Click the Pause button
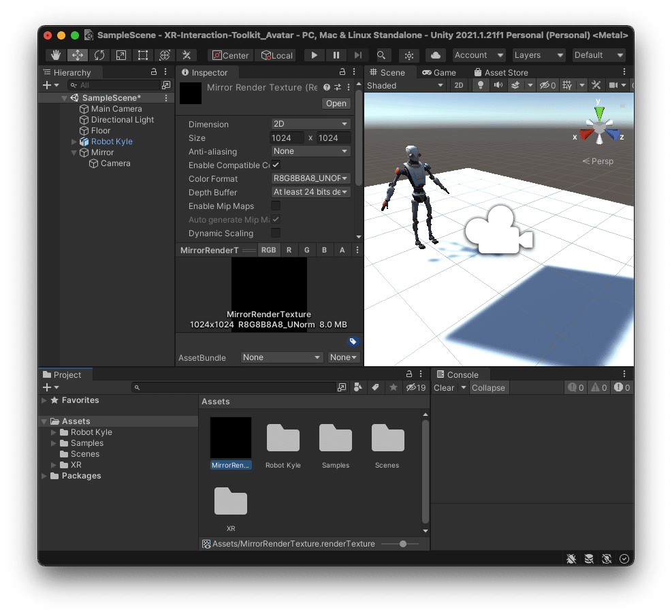672x616 pixels. (x=336, y=55)
